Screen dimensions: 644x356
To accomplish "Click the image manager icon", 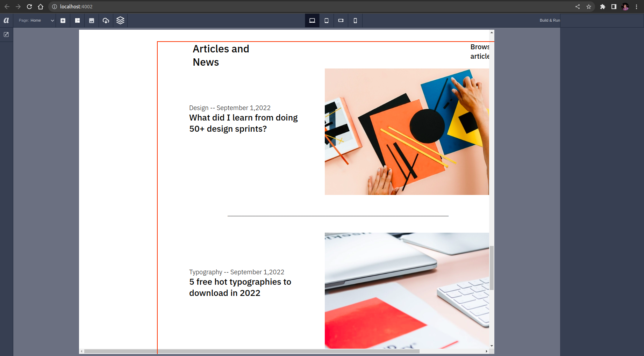I will [x=92, y=20].
